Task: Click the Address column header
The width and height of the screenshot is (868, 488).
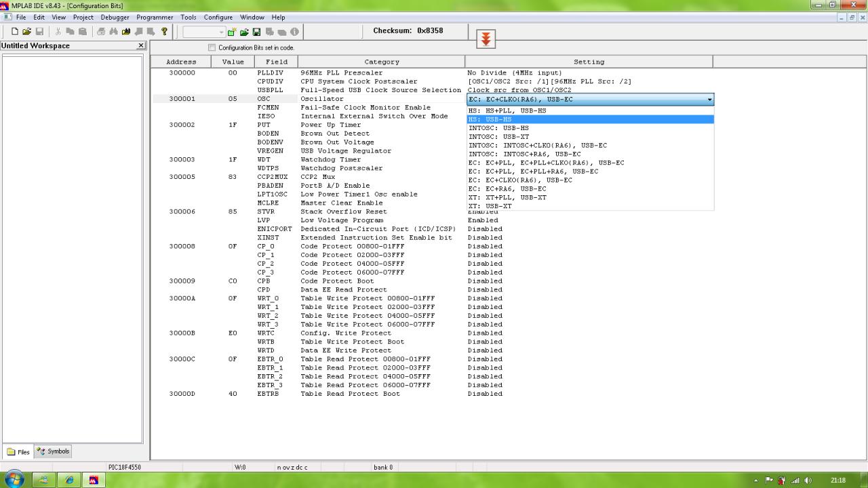Action: pyautogui.click(x=181, y=62)
